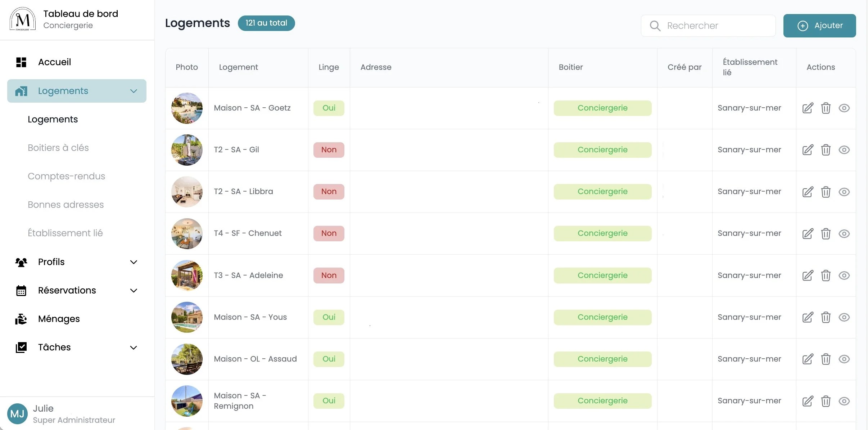Open Boitiers à clés submenu item
This screenshot has width=868, height=430.
pyautogui.click(x=58, y=148)
